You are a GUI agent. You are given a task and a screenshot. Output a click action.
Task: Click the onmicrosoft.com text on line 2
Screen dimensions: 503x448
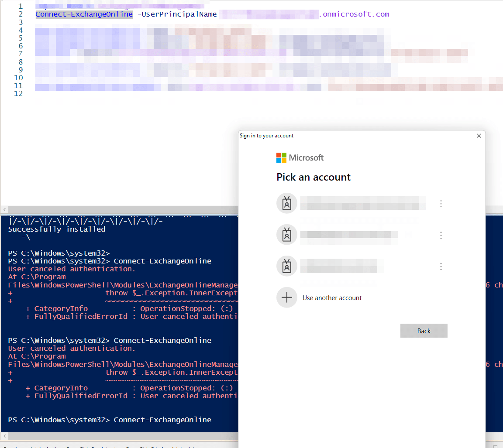[355, 14]
